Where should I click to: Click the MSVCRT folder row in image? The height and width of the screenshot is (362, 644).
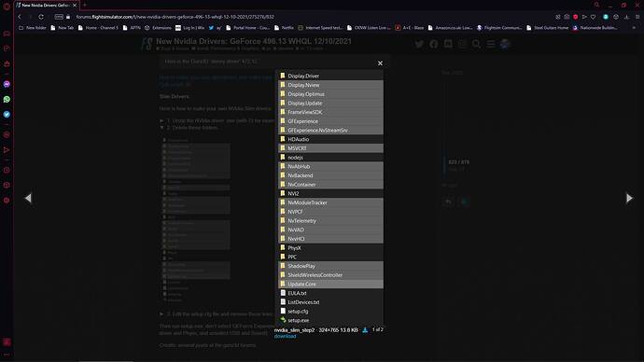click(330, 148)
